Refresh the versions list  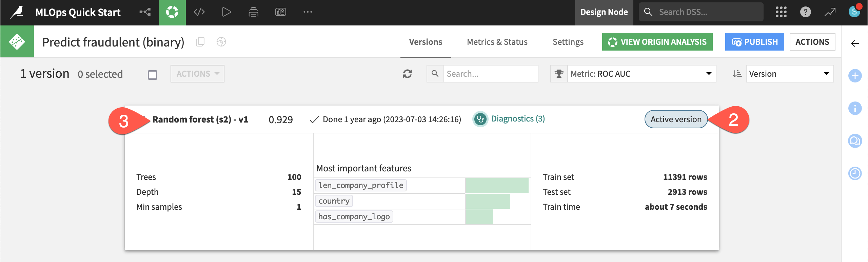pos(407,74)
